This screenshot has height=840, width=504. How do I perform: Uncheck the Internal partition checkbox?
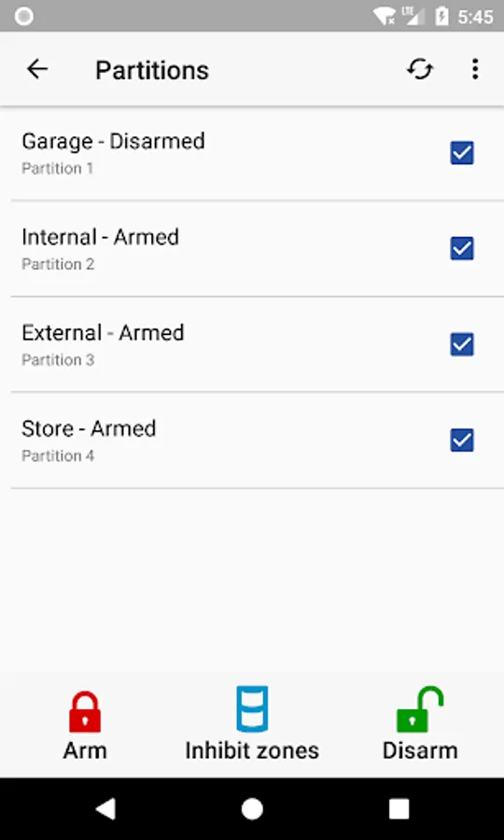(462, 248)
